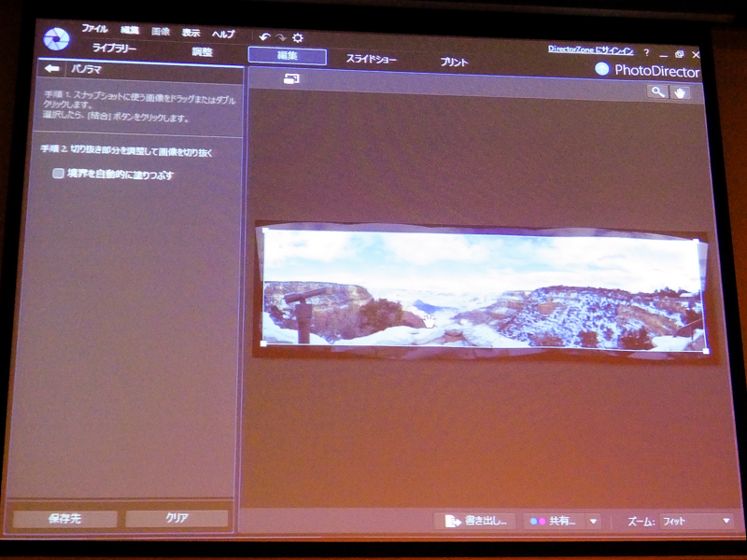Switch to the ライブラリー tab
The height and width of the screenshot is (560, 747).
pos(114,48)
